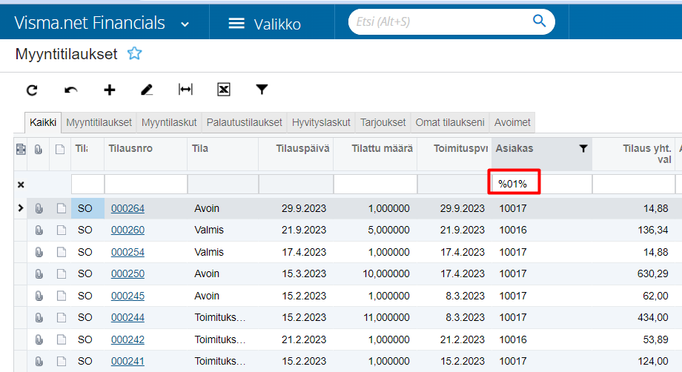Clear filters with the X in the filter row
The height and width of the screenshot is (372, 682).
[x=20, y=185]
